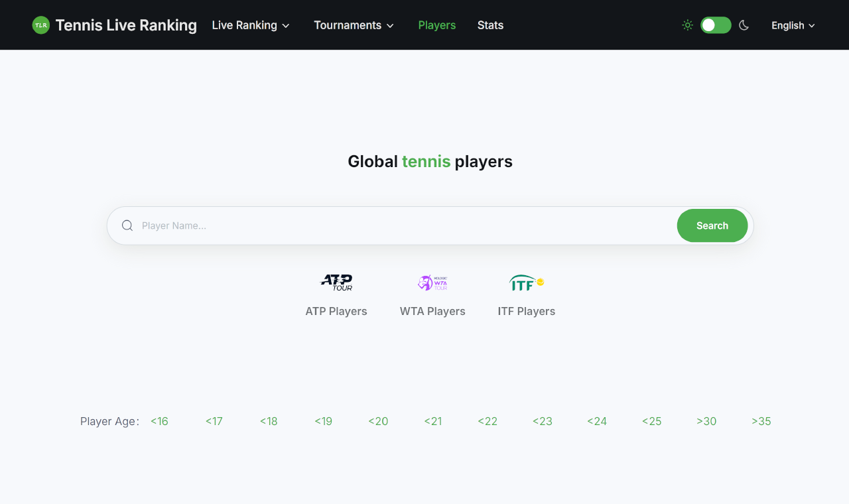Select ATP Players category

336,311
